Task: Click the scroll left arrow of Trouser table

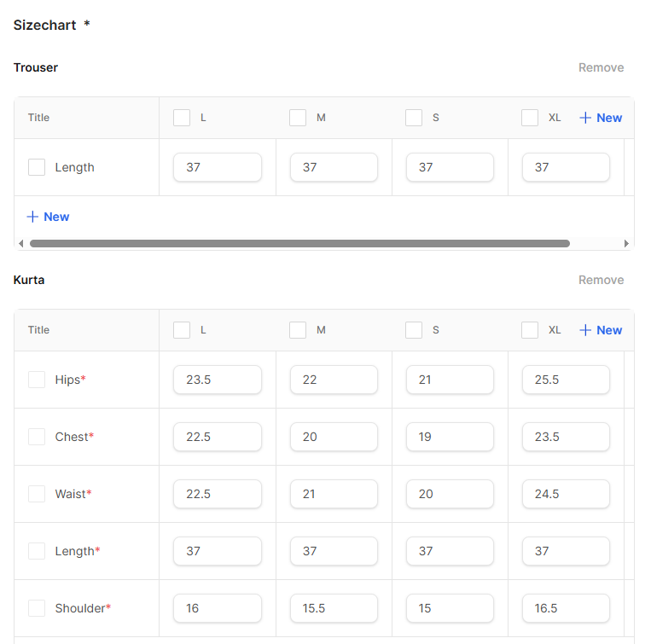Action: click(x=20, y=244)
